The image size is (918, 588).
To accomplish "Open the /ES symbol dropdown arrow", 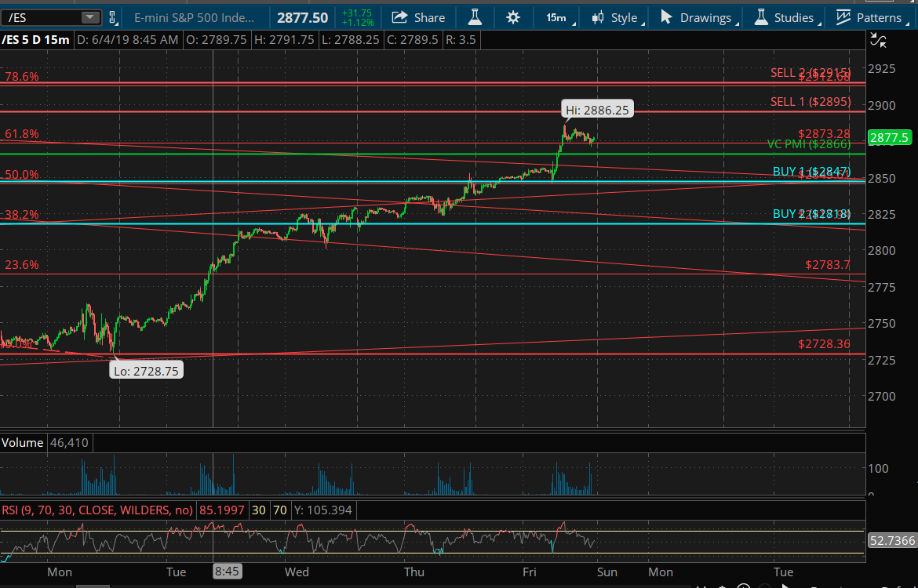I will point(90,17).
